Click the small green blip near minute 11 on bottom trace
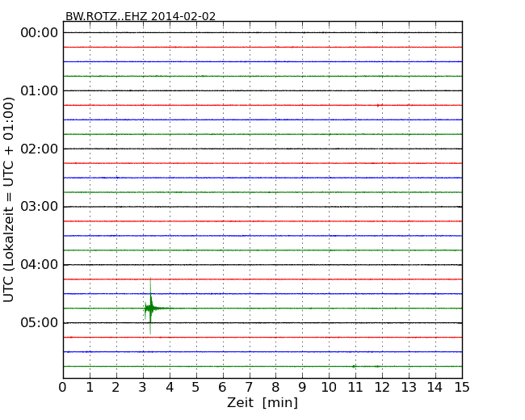This screenshot has width=525, height=420. 354,367
